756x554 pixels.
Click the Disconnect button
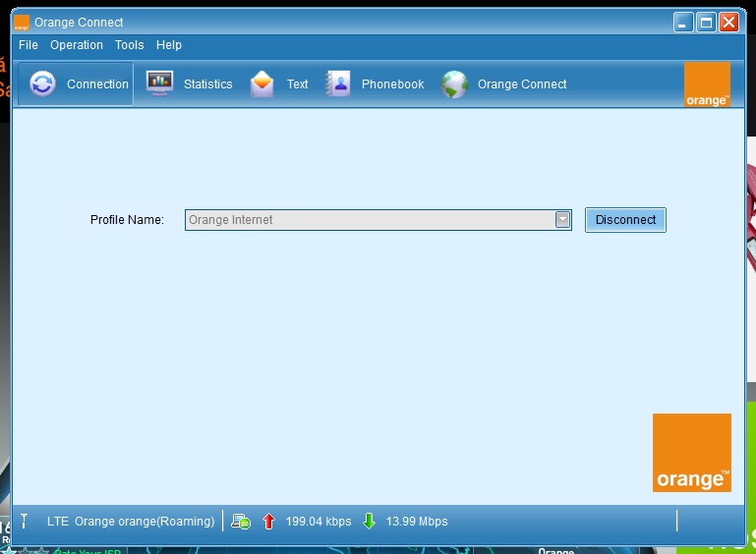point(625,220)
